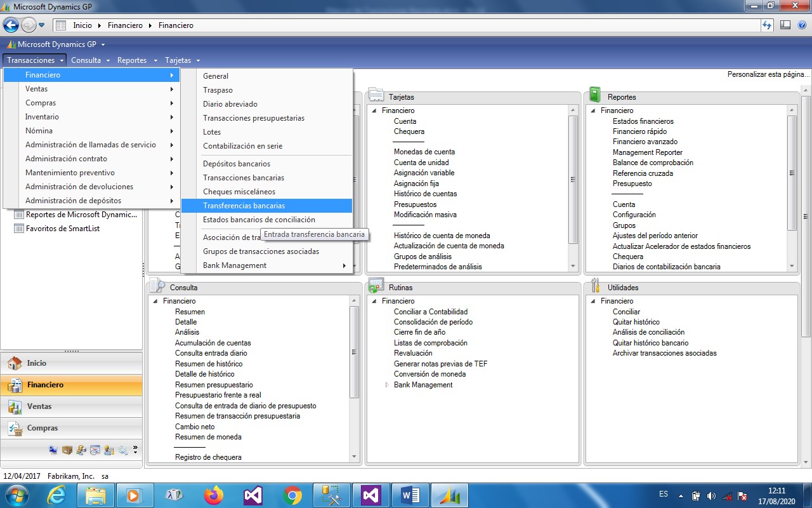Click Personalizar esta página link
Screen dimensions: 812x508
coord(768,74)
